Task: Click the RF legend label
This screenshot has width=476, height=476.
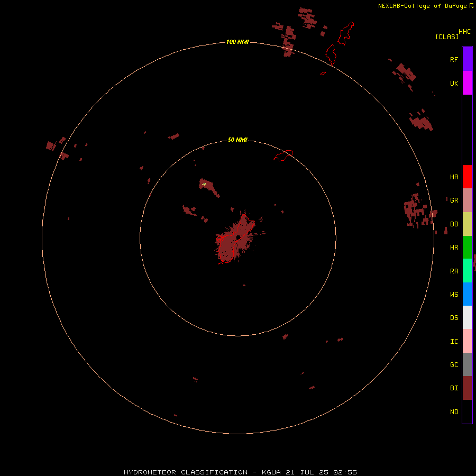Action: pyautogui.click(x=454, y=59)
